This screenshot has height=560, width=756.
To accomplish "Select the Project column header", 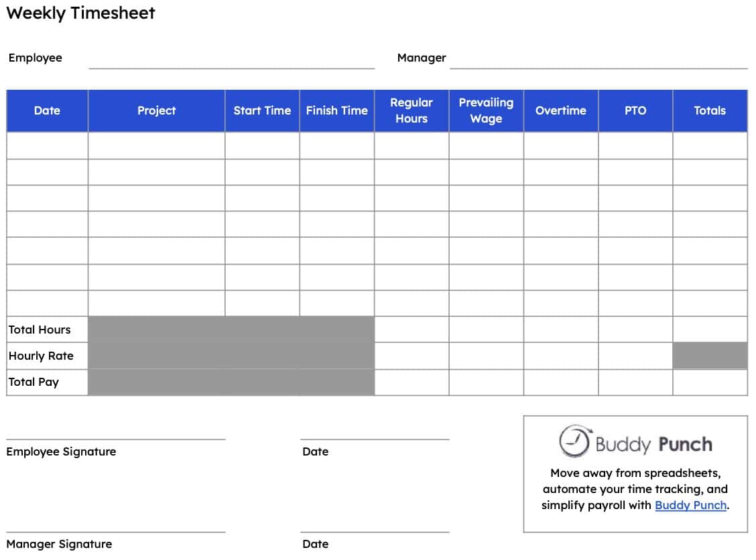I will 156,111.
